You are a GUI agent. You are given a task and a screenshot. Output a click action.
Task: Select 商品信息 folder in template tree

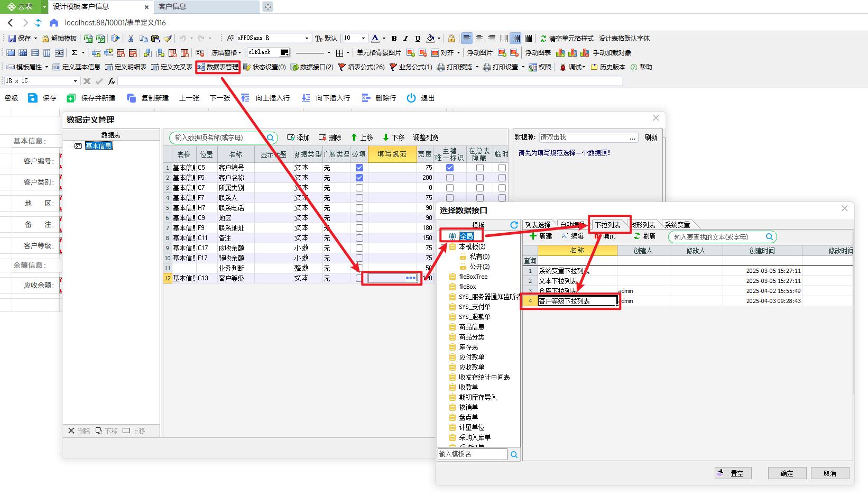click(472, 327)
